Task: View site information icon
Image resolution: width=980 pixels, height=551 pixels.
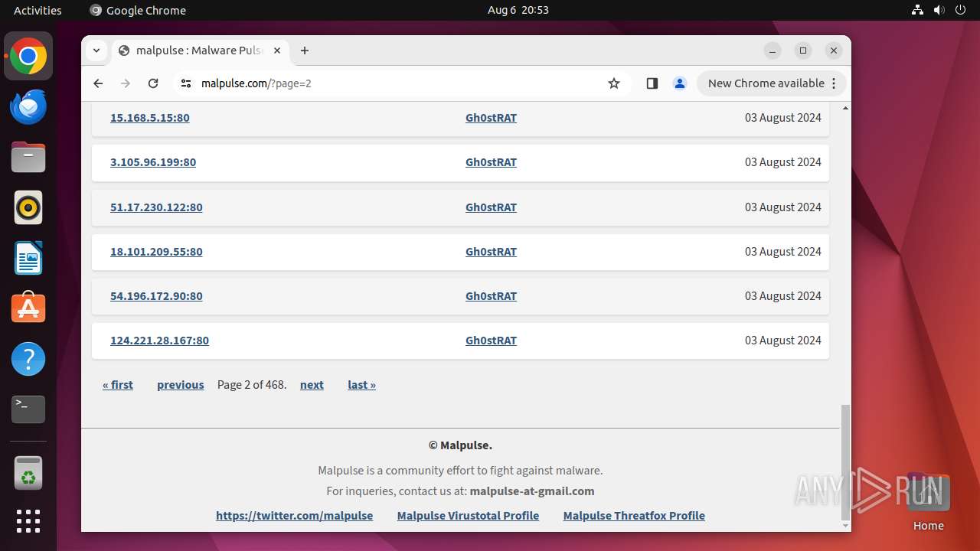Action: click(186, 83)
